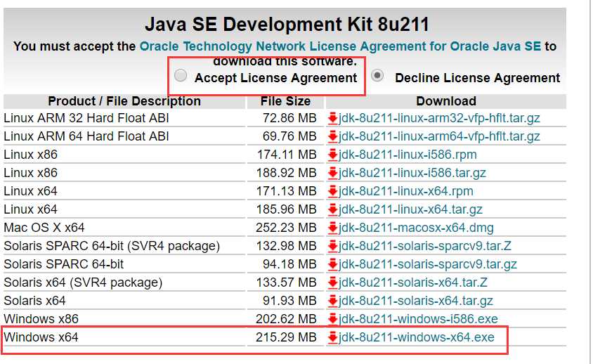Download jdk-8u211-linux-x64.rpm
This screenshot has height=364, width=593.
(406, 191)
